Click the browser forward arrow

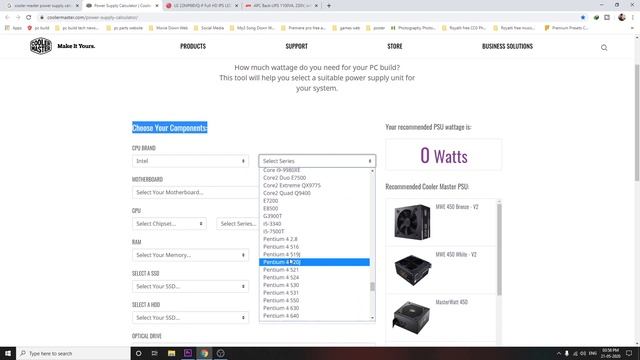pyautogui.click(x=18, y=17)
